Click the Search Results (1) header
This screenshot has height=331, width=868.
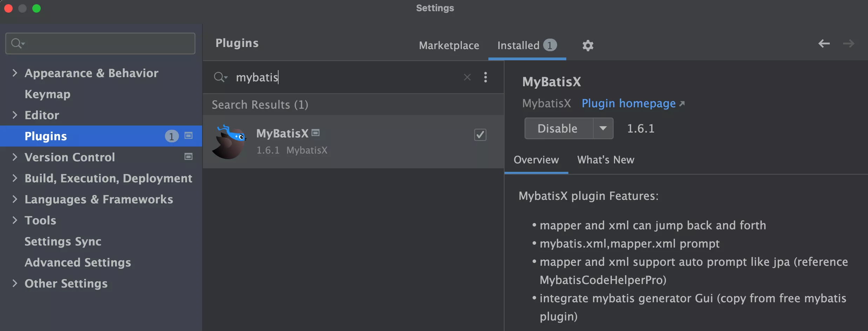[x=260, y=104]
